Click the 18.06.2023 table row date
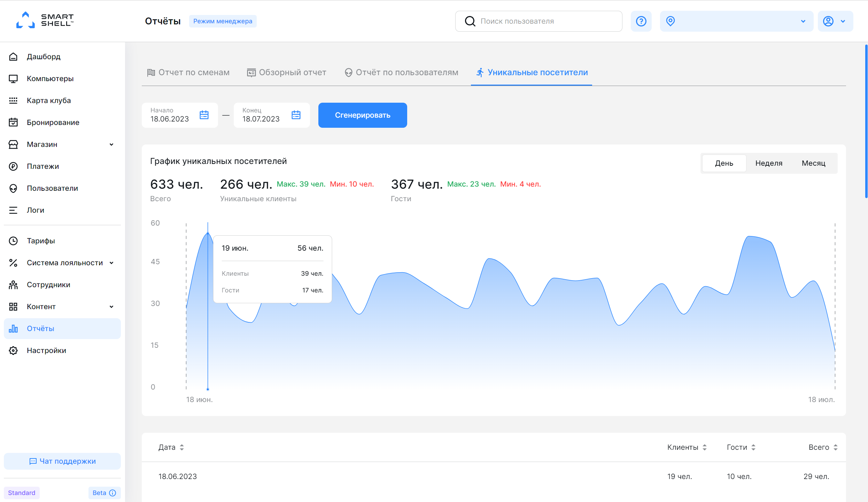The height and width of the screenshot is (502, 868). (x=178, y=477)
